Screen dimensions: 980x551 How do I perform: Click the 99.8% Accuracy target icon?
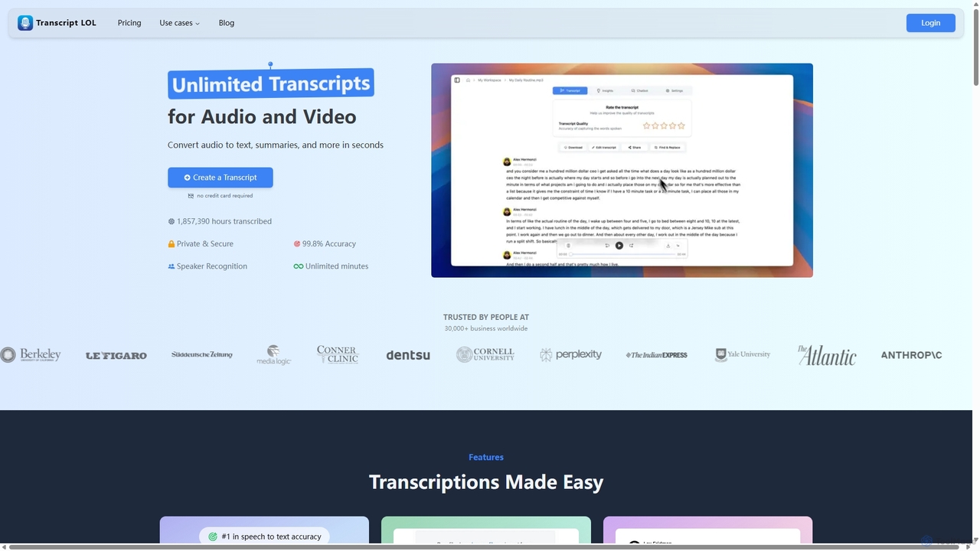(297, 244)
